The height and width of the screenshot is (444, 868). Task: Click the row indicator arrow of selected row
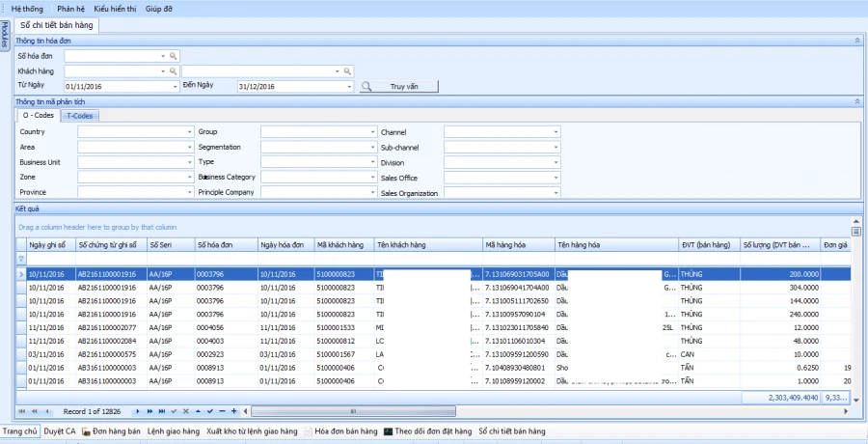pos(21,274)
